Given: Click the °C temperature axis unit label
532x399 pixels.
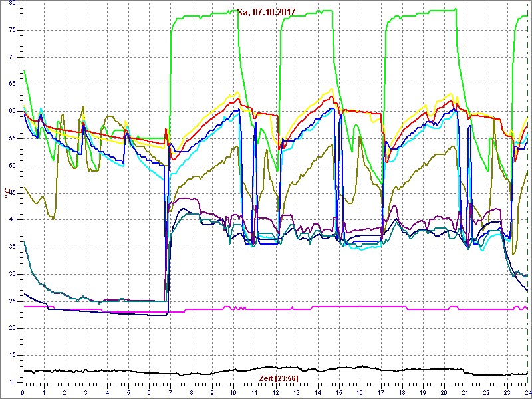Looking at the screenshot, I should (7, 192).
